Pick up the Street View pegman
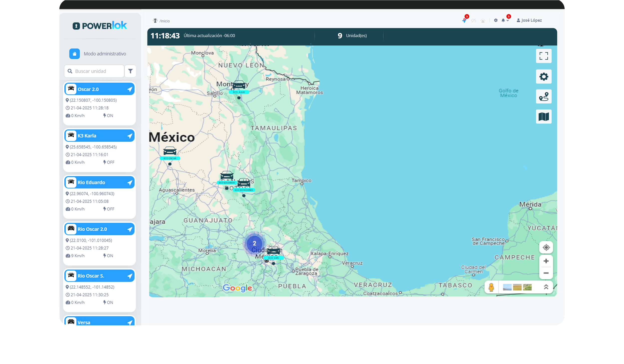This screenshot has width=624, height=364. pos(491,287)
